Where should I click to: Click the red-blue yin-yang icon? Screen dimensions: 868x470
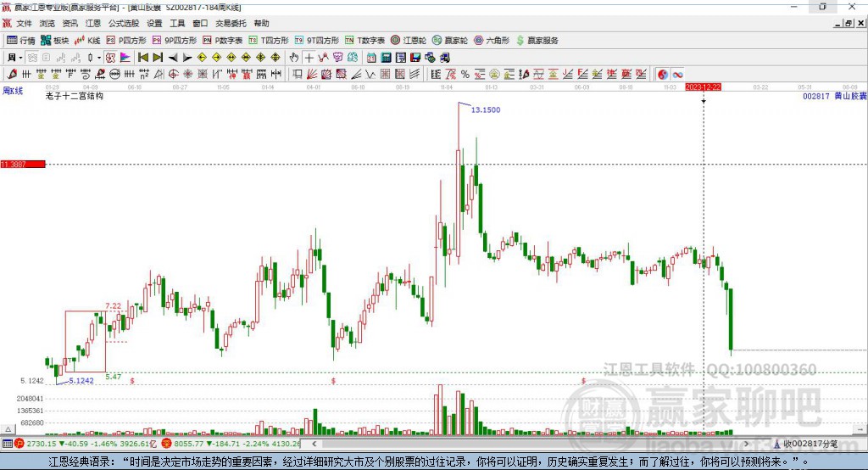663,75
